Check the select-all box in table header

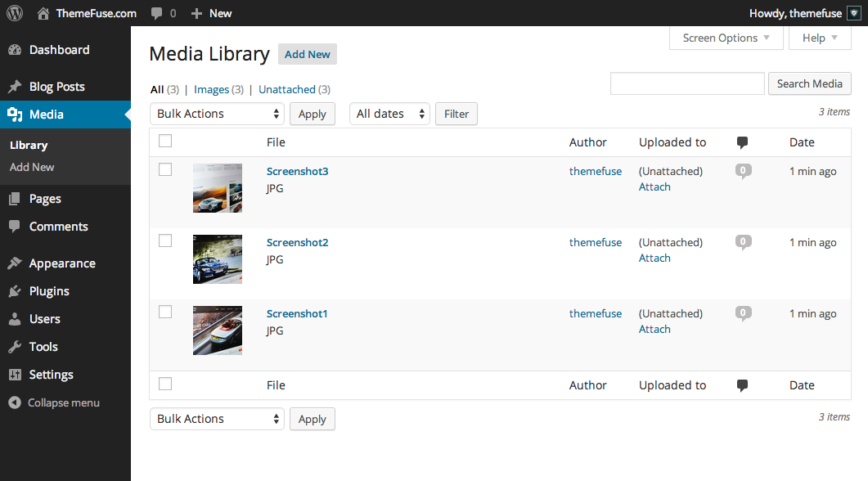coord(165,142)
